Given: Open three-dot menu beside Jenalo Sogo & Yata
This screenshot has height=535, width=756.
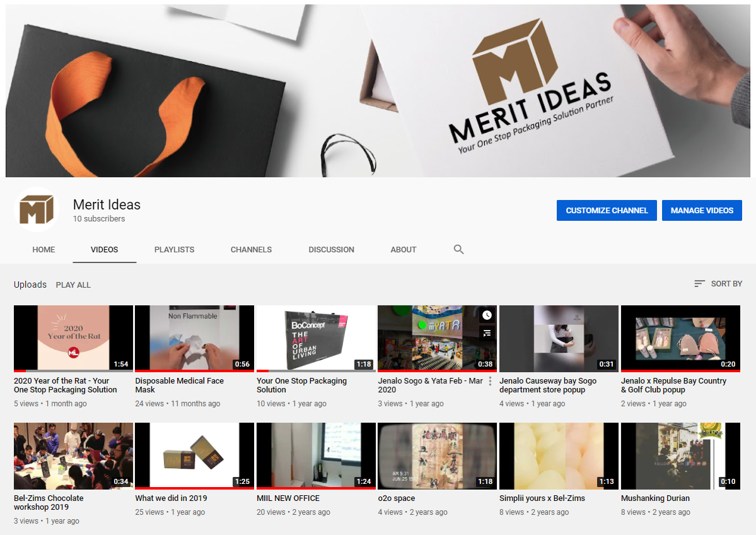Looking at the screenshot, I should pyautogui.click(x=490, y=381).
